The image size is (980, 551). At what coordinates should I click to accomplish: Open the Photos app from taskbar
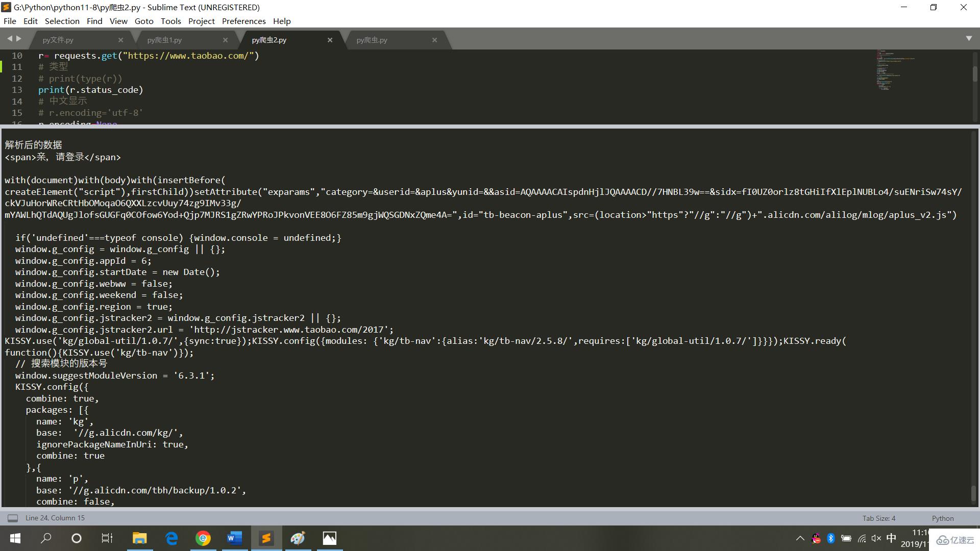tap(330, 538)
